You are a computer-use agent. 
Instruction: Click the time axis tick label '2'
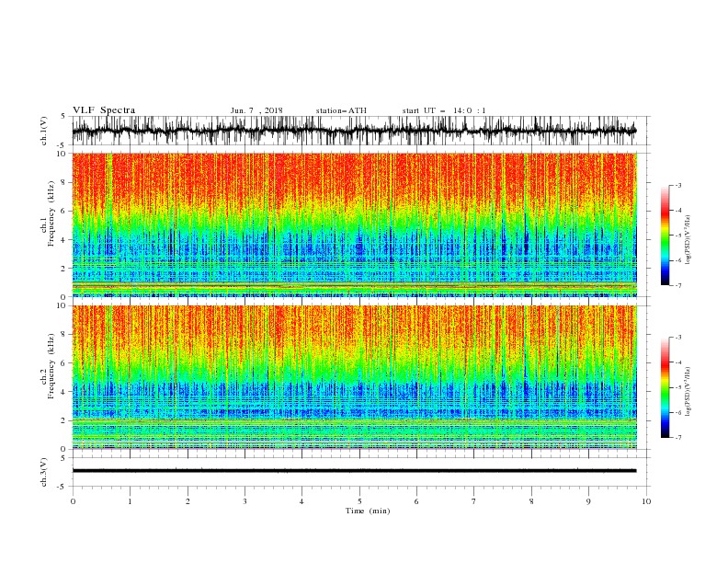[188, 501]
